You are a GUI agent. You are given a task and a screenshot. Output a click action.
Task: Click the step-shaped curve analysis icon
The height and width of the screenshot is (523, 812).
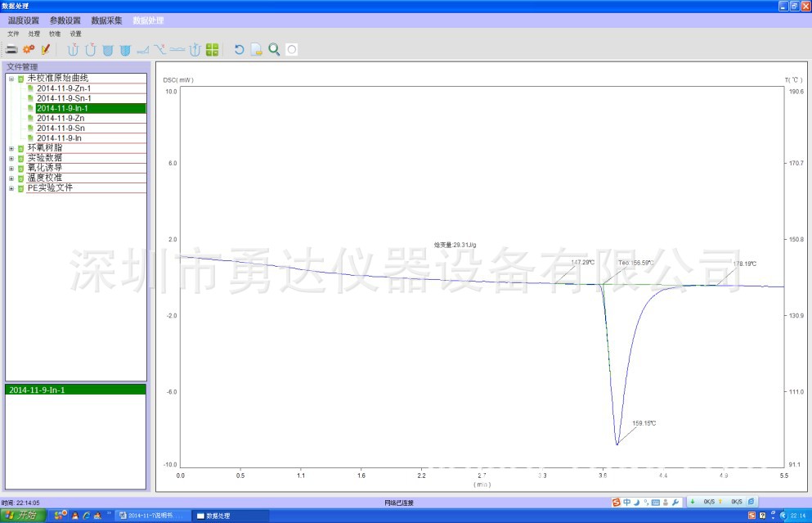[x=142, y=50]
